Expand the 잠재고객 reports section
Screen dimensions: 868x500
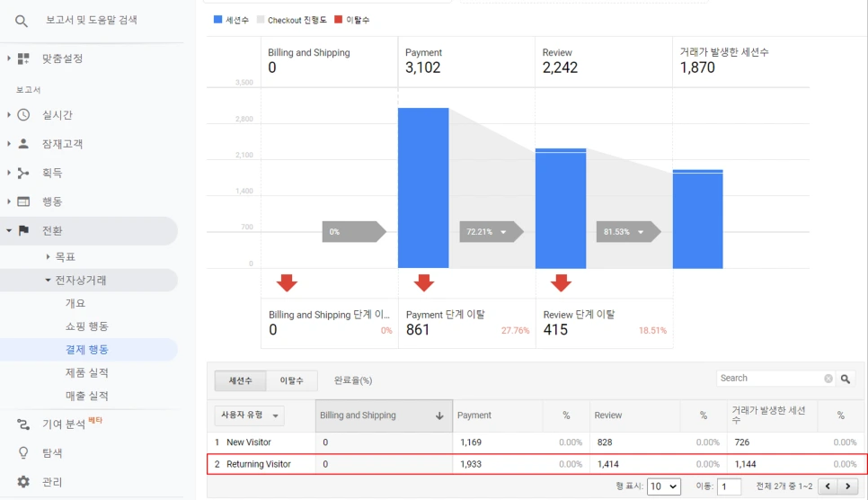(8, 144)
